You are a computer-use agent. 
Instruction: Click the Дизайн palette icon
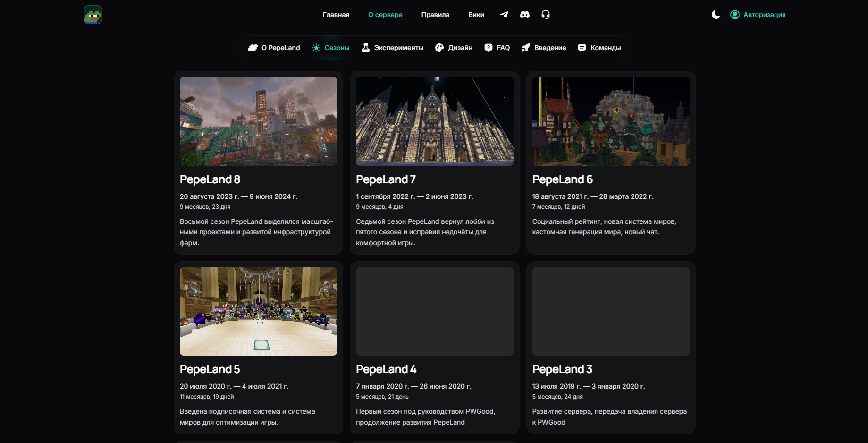[439, 48]
